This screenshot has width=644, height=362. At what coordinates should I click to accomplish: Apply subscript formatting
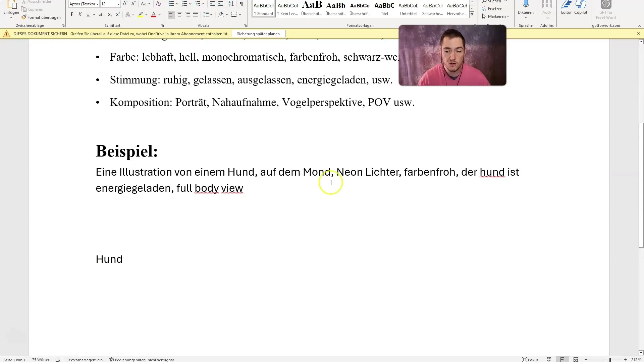[x=110, y=14]
